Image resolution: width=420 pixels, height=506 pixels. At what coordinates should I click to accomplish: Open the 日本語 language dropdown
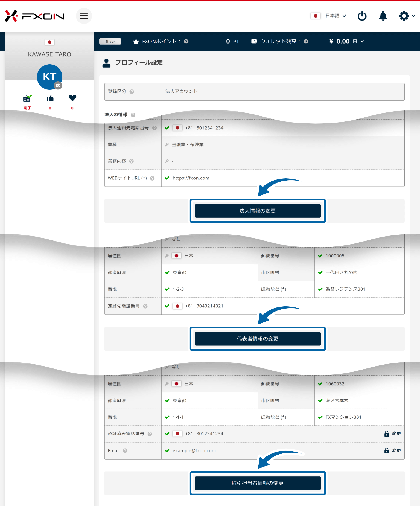[x=328, y=16]
